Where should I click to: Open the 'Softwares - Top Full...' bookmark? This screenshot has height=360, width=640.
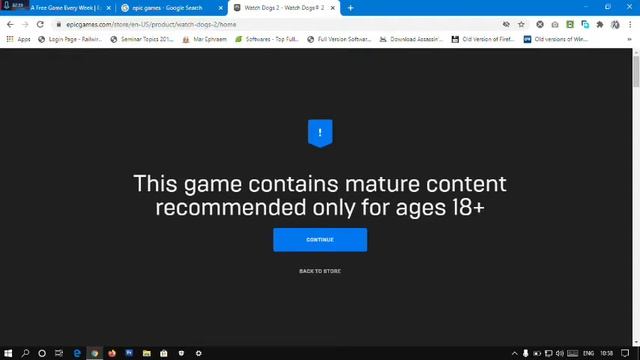tap(267, 39)
